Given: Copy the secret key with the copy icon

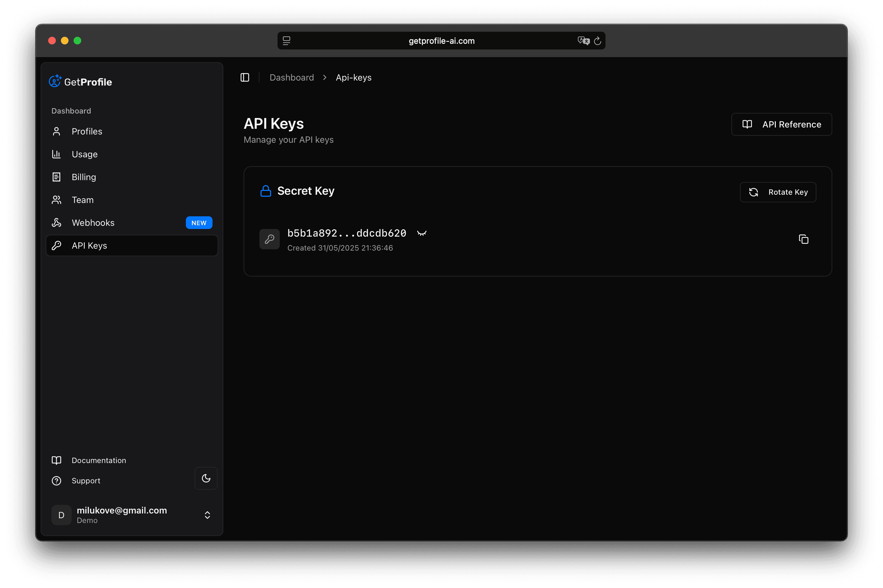Looking at the screenshot, I should [x=803, y=239].
